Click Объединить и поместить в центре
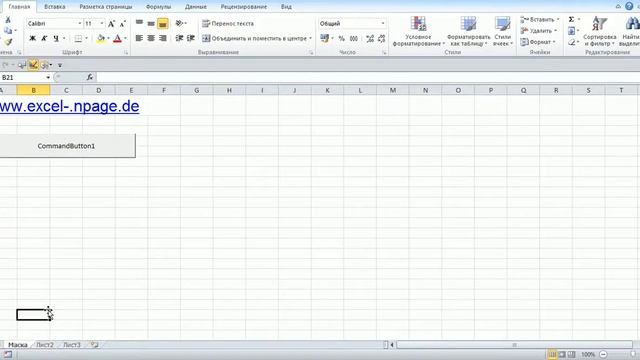640x360 pixels. coord(254,38)
